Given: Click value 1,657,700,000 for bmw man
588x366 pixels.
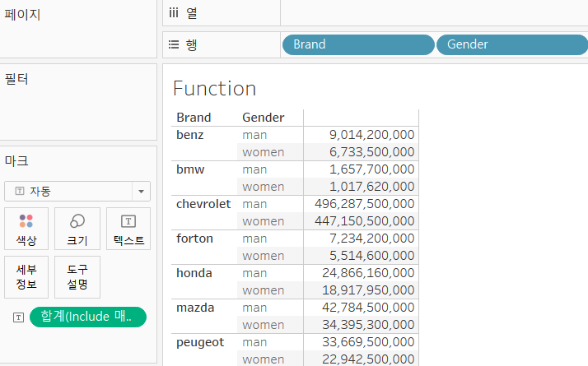Looking at the screenshot, I should pyautogui.click(x=371, y=169).
